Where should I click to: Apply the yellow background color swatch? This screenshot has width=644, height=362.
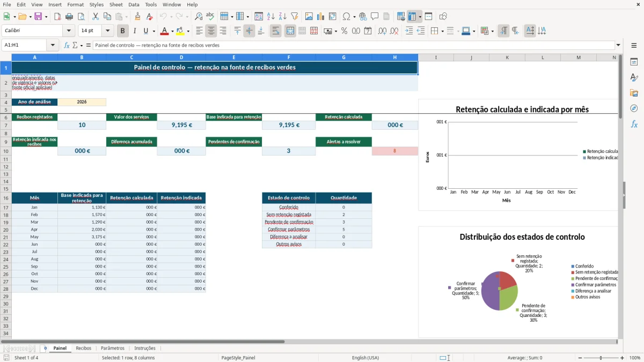tap(180, 31)
